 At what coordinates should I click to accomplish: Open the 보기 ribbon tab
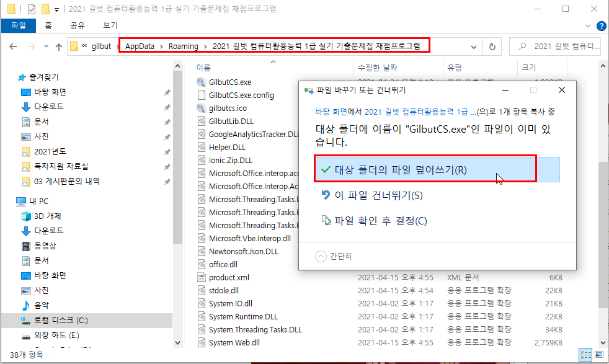pos(110,25)
